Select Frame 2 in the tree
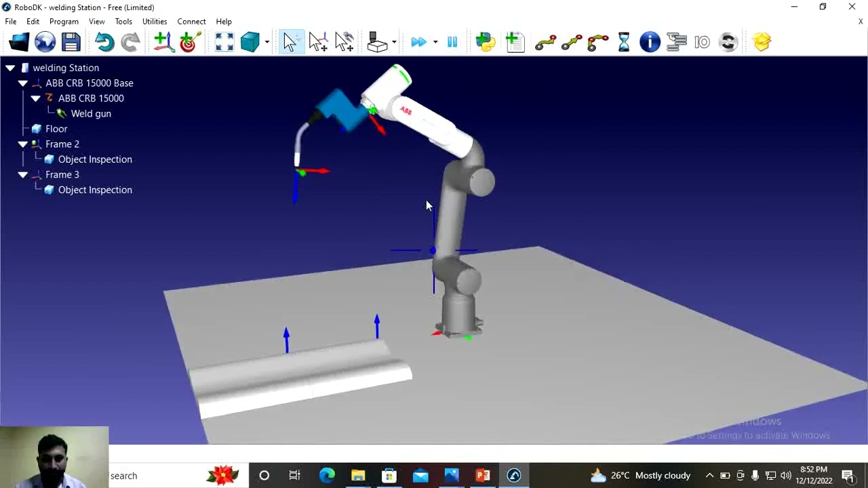 coord(62,144)
